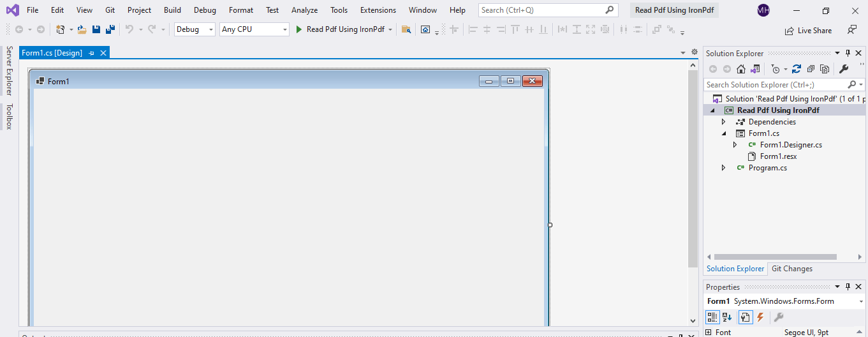Screen dimensions: 868x337
Task: Click the Open File folder icon
Action: (x=82, y=29)
